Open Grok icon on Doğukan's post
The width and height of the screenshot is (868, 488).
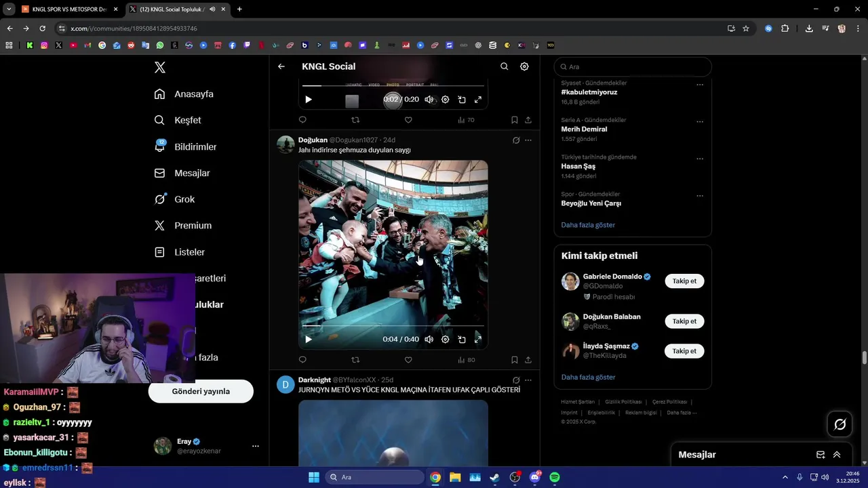(516, 140)
